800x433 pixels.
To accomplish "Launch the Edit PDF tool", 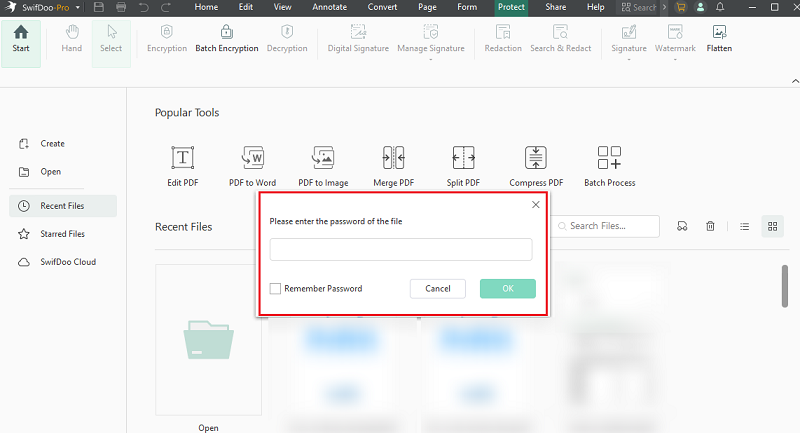I will pyautogui.click(x=183, y=166).
